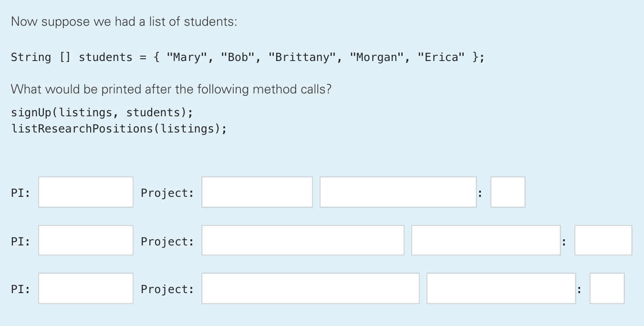Click the box after the second row colon
This screenshot has width=644, height=326.
tap(603, 240)
